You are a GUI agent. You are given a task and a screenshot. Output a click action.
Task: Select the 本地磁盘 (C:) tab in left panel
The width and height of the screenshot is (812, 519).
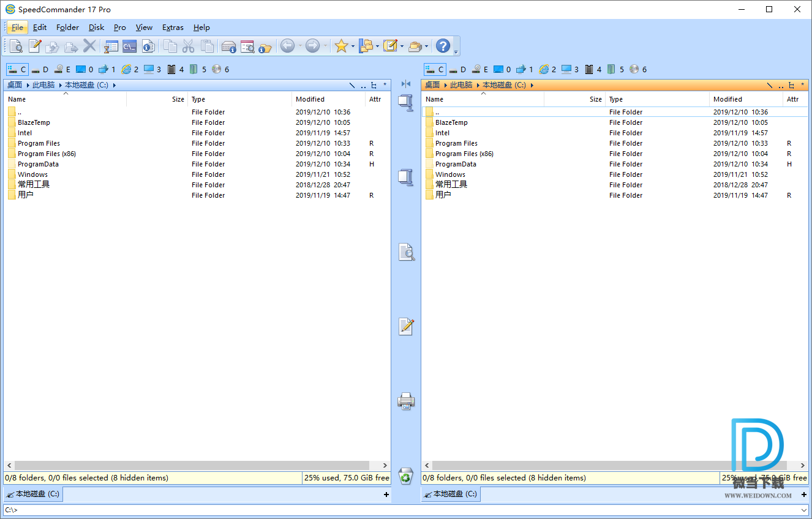pyautogui.click(x=33, y=494)
